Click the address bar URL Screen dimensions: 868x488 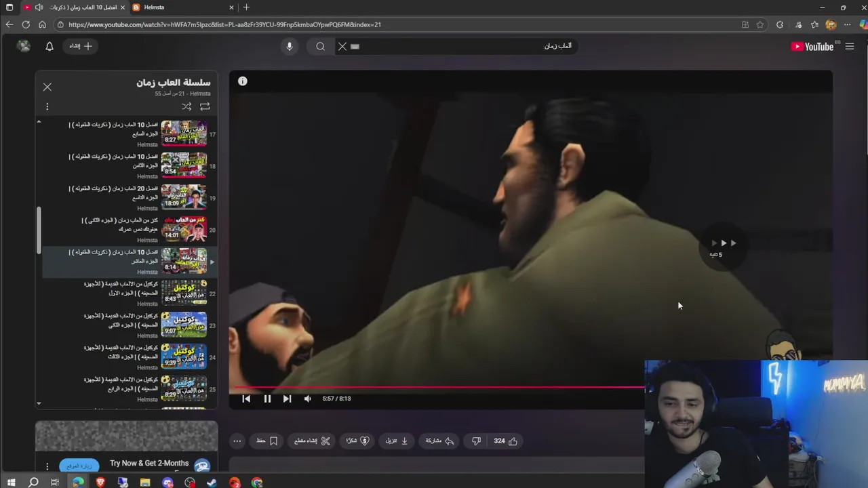coord(224,24)
